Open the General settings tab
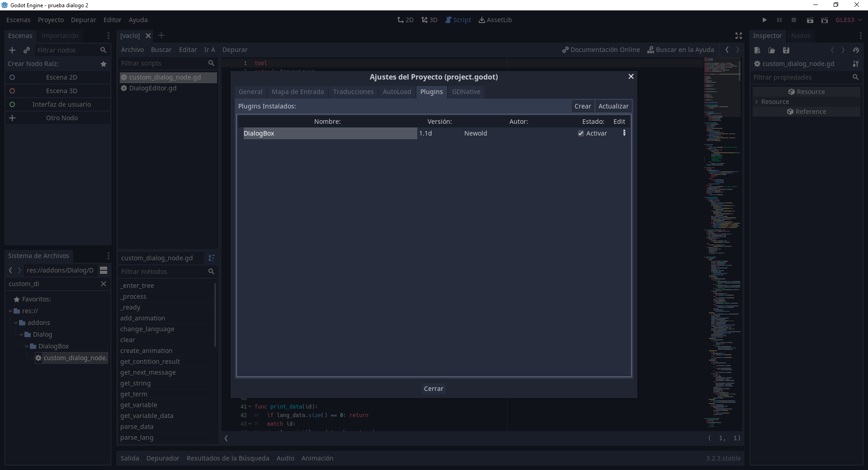868x470 pixels. click(x=250, y=92)
